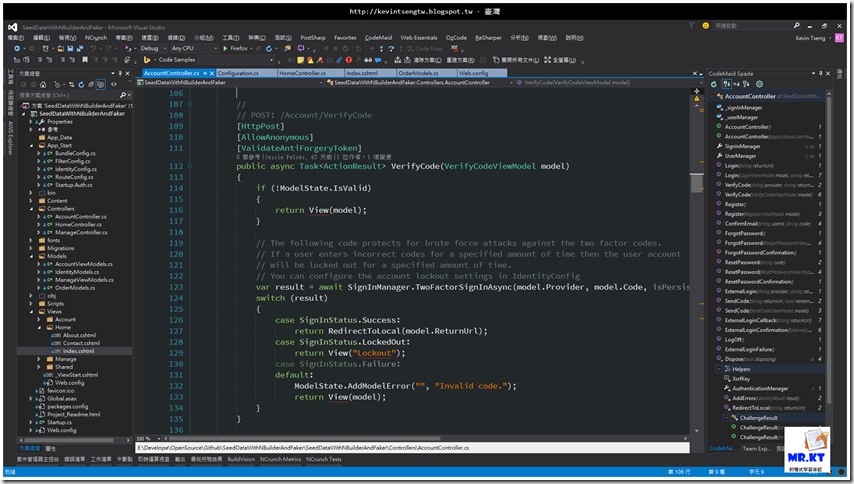
Task: Select packages.config in Solution Explorer
Action: [67, 406]
